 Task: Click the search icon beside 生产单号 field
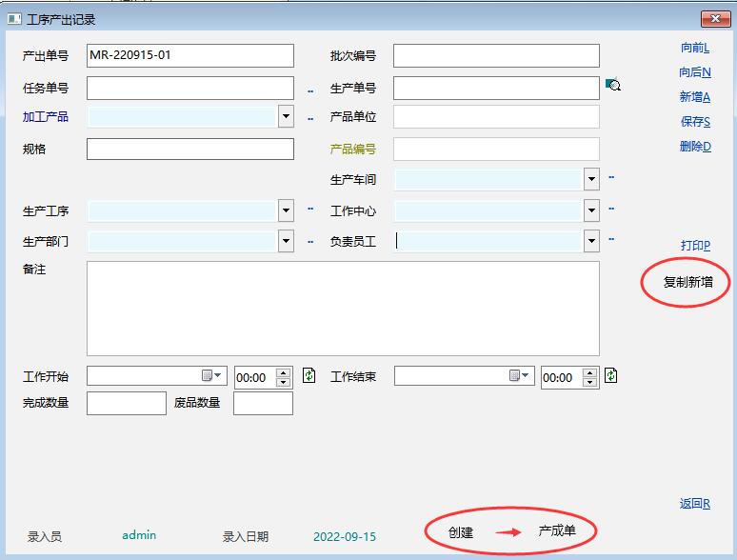[613, 86]
